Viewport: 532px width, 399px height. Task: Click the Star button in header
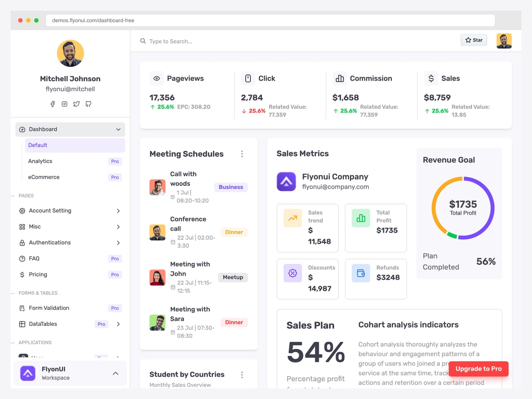pyautogui.click(x=474, y=40)
